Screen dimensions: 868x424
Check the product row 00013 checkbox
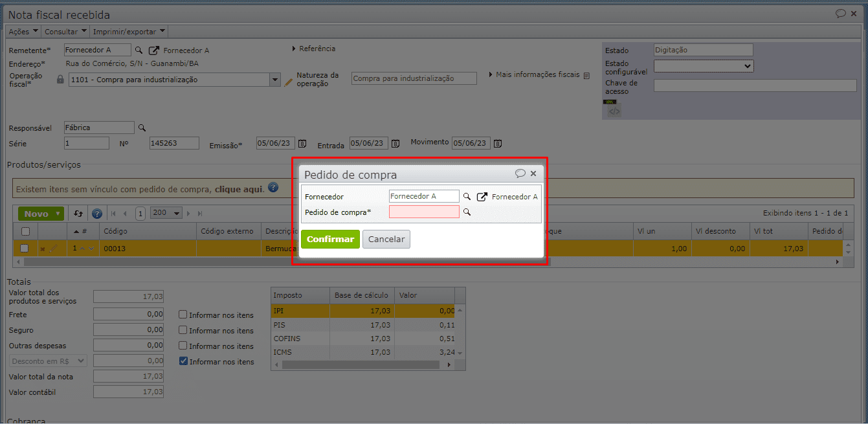coord(25,248)
